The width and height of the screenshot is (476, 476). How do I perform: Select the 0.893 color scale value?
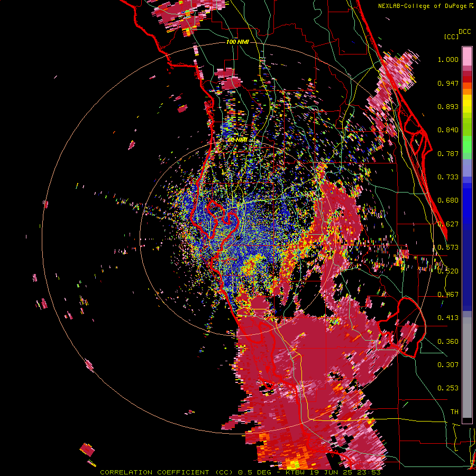click(448, 106)
